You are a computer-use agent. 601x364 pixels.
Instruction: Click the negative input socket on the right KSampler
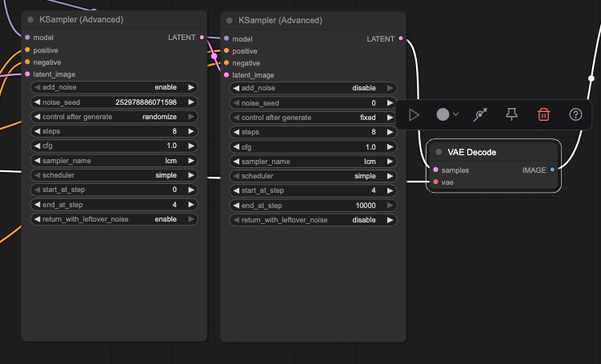point(226,62)
